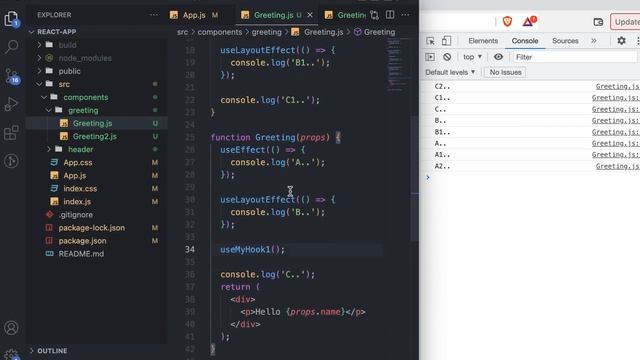The image size is (640, 360).
Task: Click the code minimap overview
Action: click(398, 64)
